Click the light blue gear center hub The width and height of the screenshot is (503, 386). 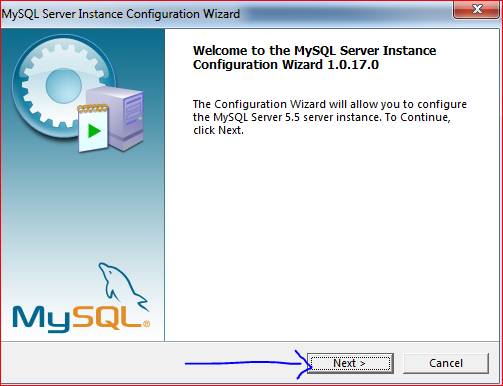tap(64, 85)
